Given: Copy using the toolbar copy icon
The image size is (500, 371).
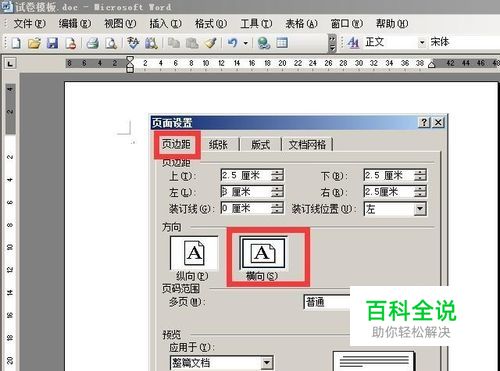Looking at the screenshot, I should pyautogui.click(x=173, y=43).
